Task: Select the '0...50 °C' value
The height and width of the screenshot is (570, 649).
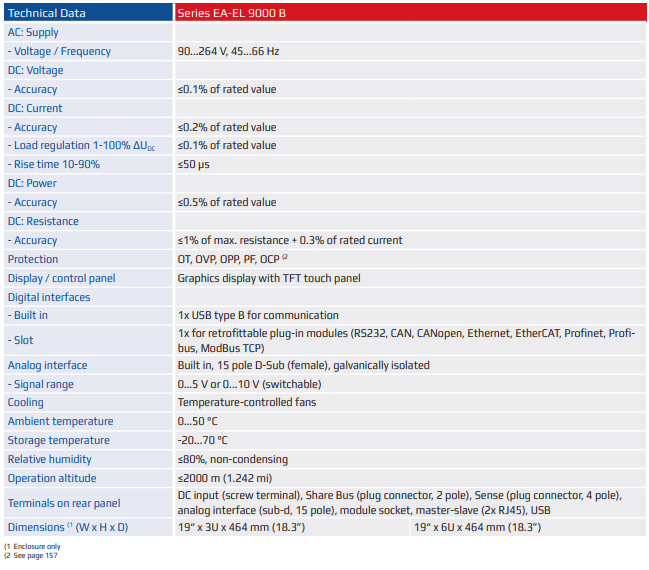Action: tap(197, 421)
